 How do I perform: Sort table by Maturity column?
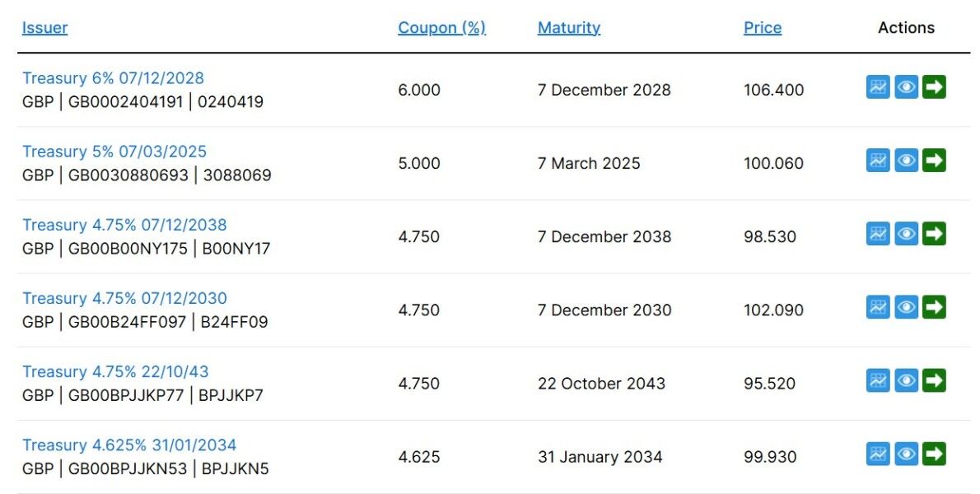(568, 28)
